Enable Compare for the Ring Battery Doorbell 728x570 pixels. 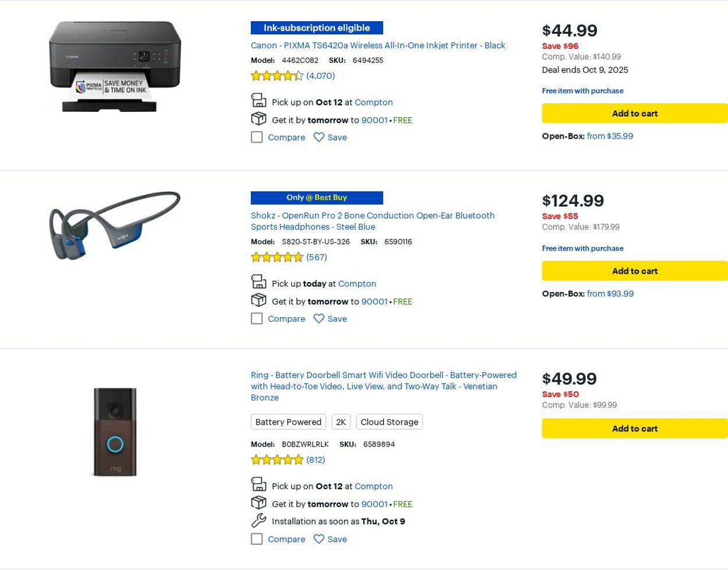[x=257, y=539]
